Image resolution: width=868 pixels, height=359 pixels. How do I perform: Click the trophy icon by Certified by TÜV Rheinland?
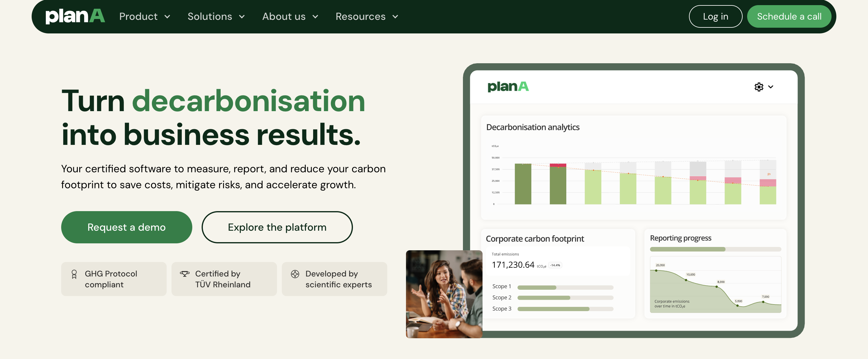pos(185,274)
